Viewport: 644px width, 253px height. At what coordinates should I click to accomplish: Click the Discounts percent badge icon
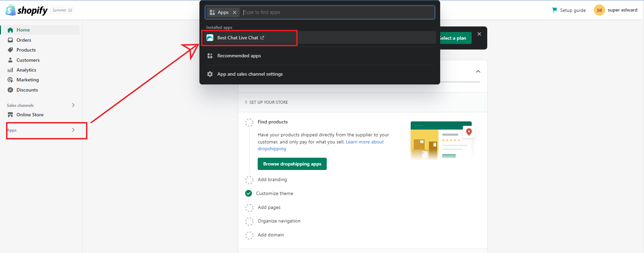click(10, 90)
